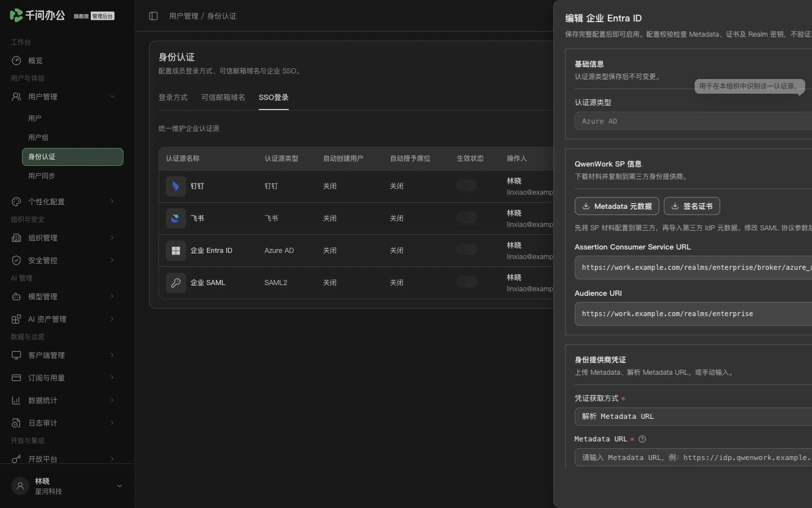
Task: Open 凭证获取方式 dropdown 解析 Metadata URL
Action: tap(693, 417)
